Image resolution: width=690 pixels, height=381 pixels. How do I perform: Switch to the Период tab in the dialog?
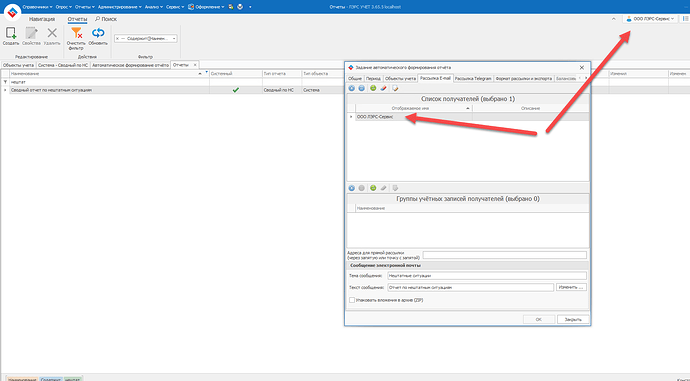(373, 78)
